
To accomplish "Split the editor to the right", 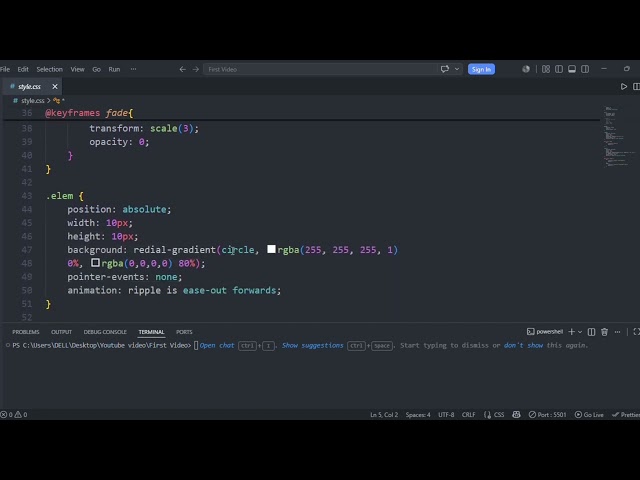I will [636, 87].
